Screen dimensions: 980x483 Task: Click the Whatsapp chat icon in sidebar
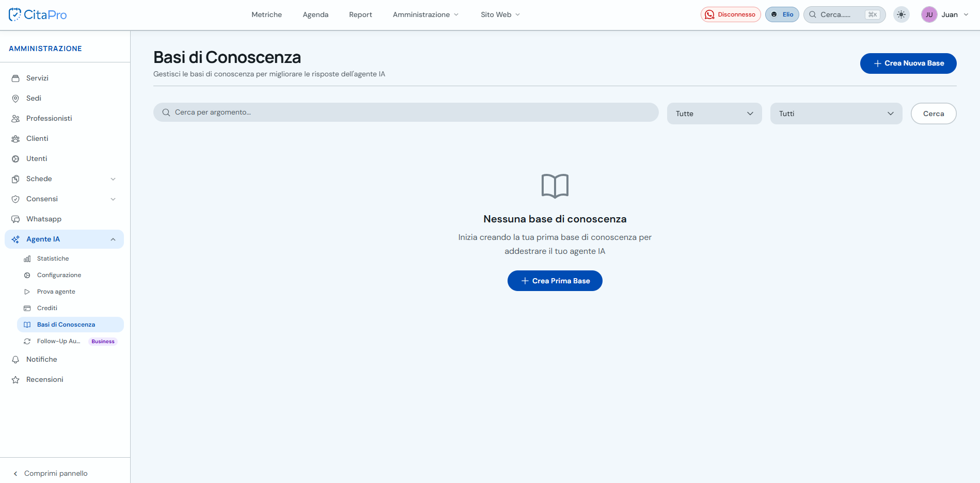click(x=15, y=219)
